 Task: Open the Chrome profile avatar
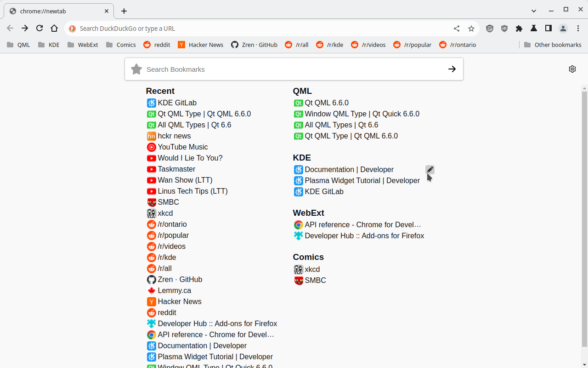563,28
